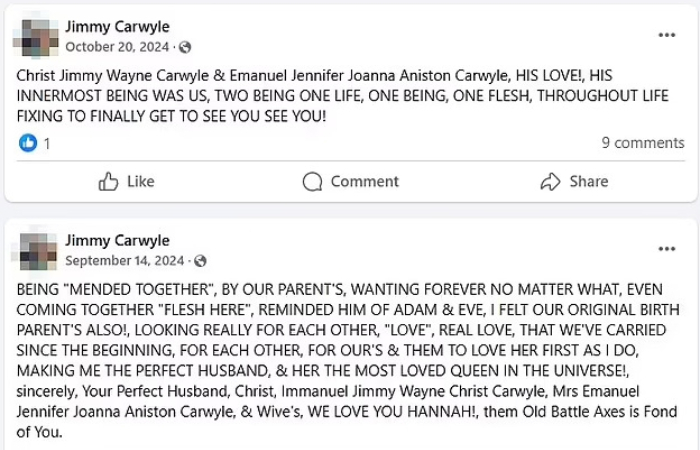The height and width of the screenshot is (450, 700).
Task: Click the thumbs-up Like icon
Action: pos(109,181)
